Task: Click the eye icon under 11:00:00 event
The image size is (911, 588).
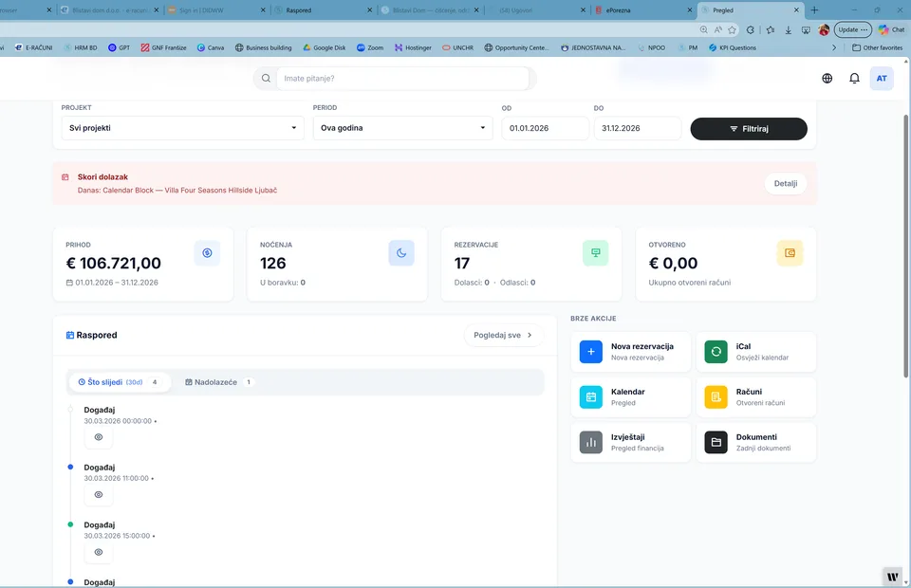Action: pyautogui.click(x=99, y=494)
